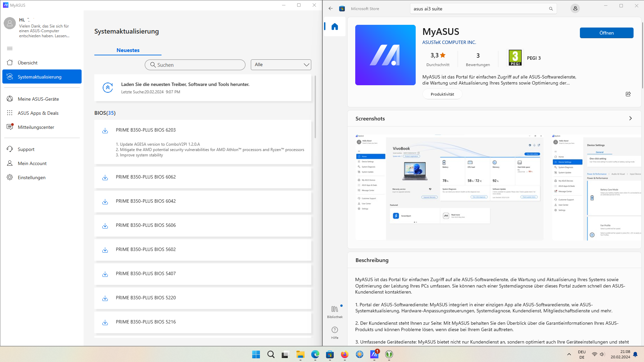Open Übersicht in MyASUS sidebar

(x=42, y=63)
